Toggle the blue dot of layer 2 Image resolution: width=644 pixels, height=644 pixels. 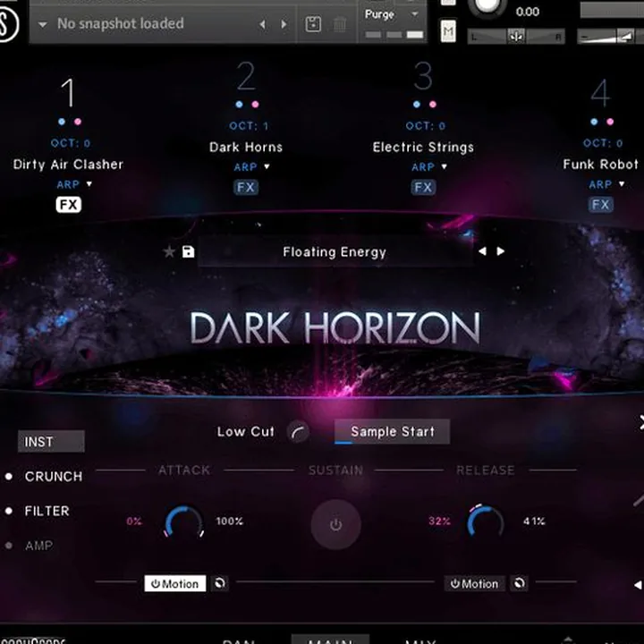pos(239,105)
